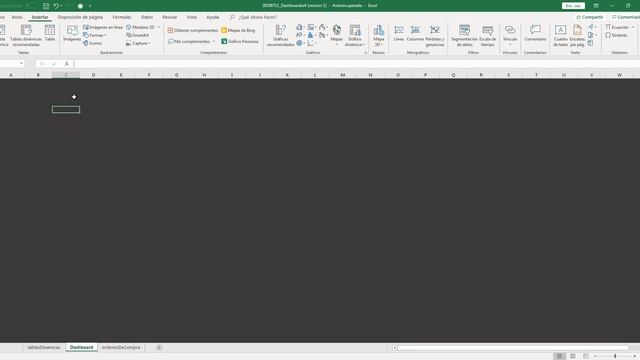Add a Comentario from the ribbon

tap(535, 33)
